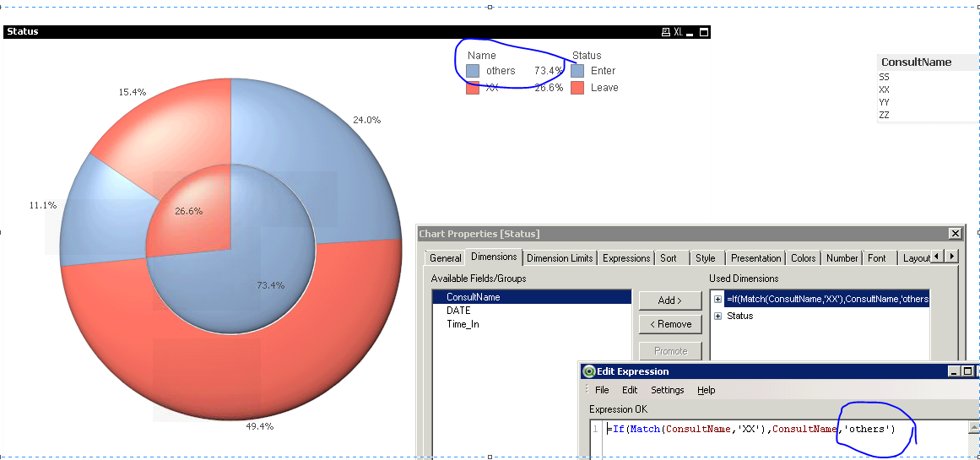Switch to the Number tab

click(x=842, y=258)
